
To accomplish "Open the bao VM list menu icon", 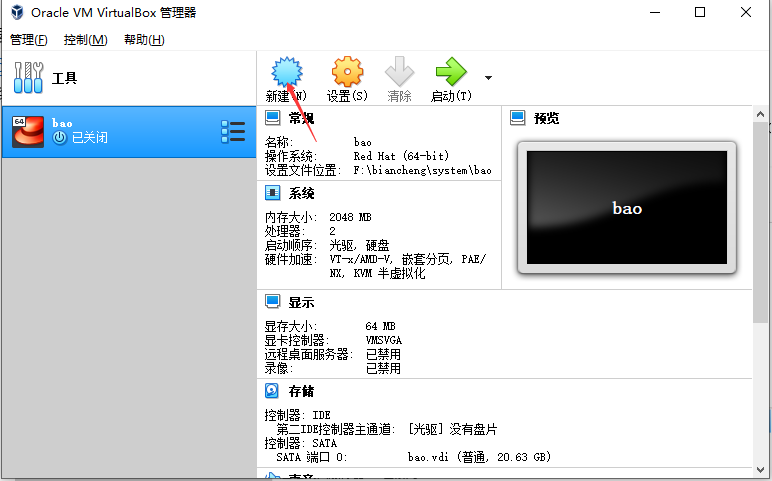I will click(233, 132).
